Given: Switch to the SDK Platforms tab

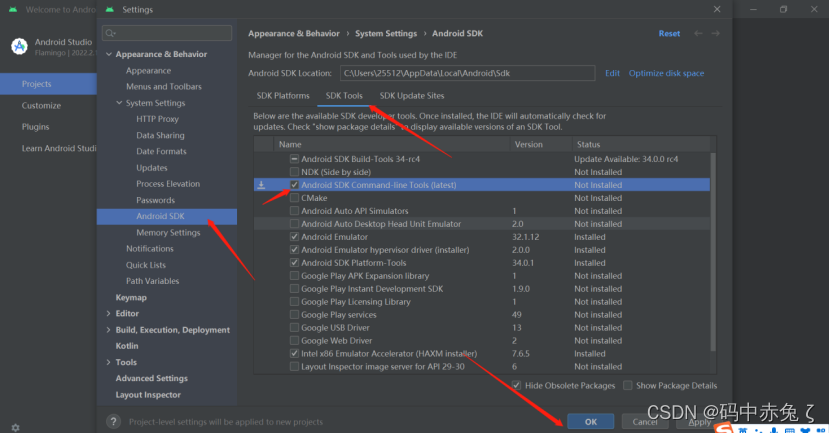Looking at the screenshot, I should tap(283, 96).
